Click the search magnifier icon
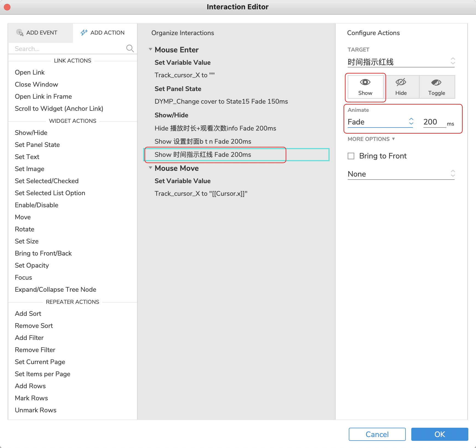The image size is (476, 448). pyautogui.click(x=130, y=49)
